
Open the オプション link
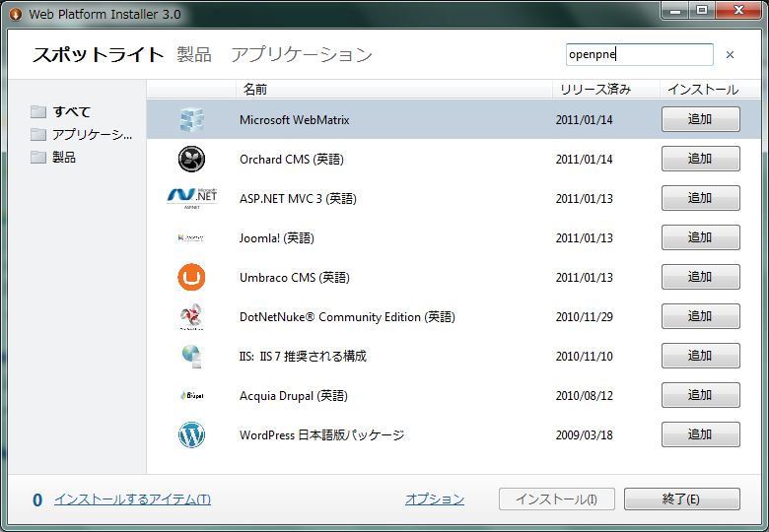tap(434, 499)
